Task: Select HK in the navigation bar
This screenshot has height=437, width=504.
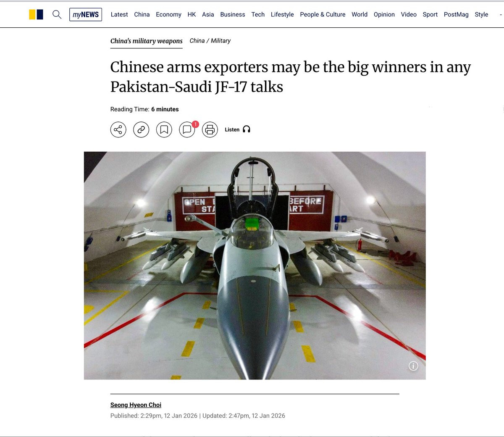Action: coord(192,14)
